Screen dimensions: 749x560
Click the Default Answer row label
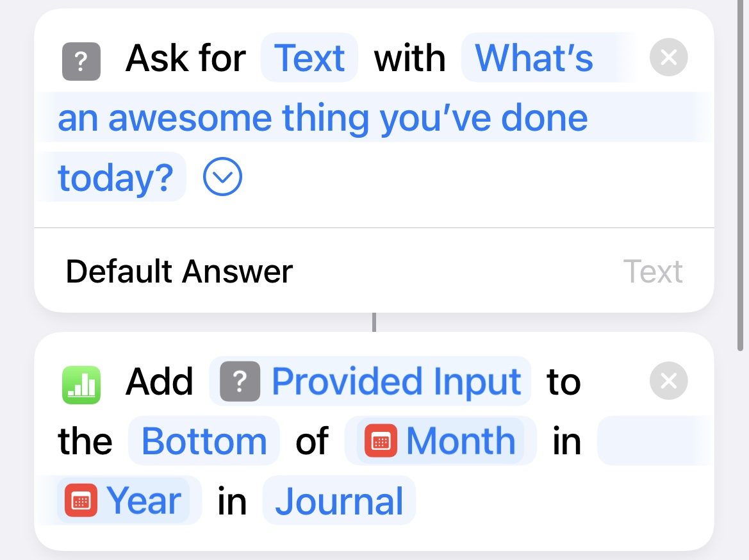(x=179, y=271)
